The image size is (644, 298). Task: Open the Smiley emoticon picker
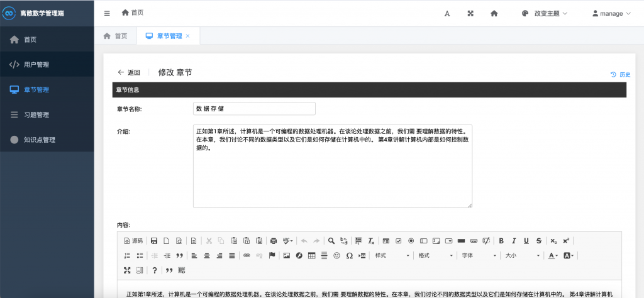tap(337, 255)
